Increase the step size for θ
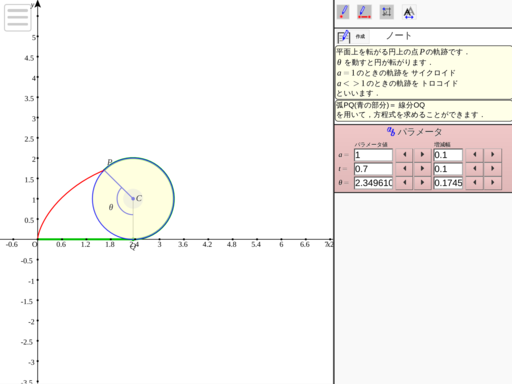The image size is (512, 384). pyautogui.click(x=493, y=183)
